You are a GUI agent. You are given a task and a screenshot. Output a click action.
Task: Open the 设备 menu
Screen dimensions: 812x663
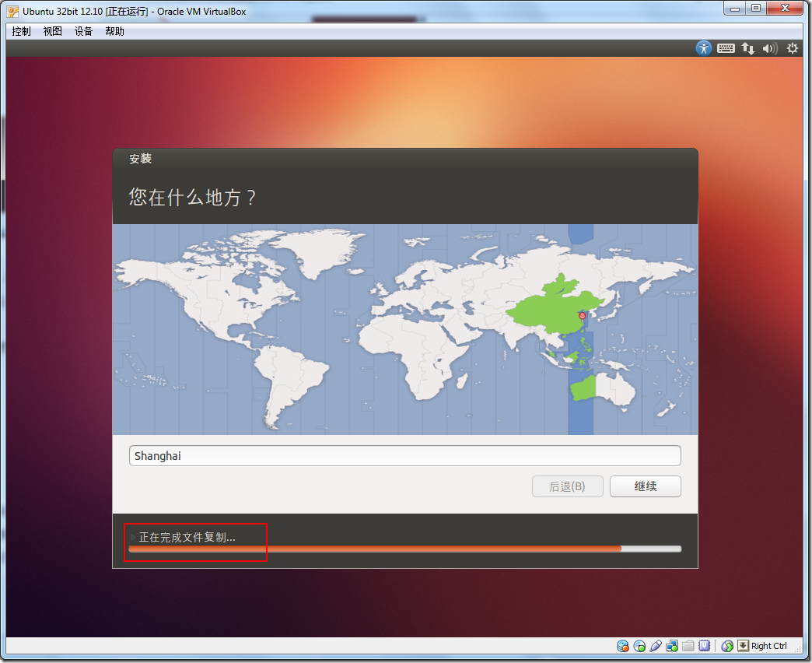pyautogui.click(x=83, y=31)
